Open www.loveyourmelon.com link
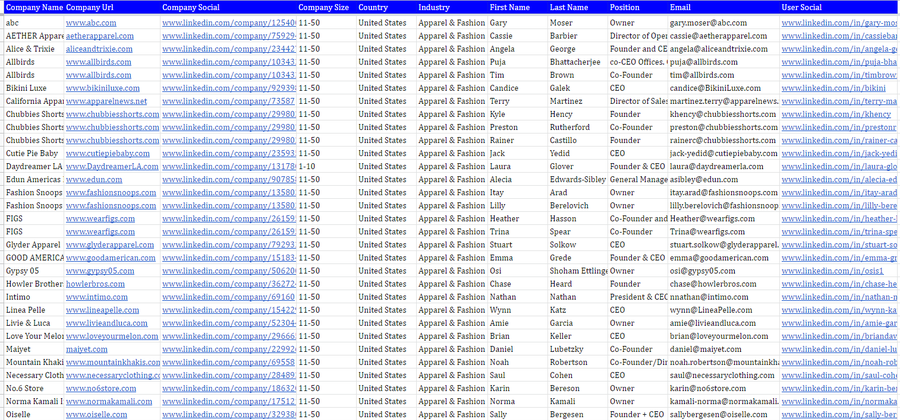The image size is (900, 420). 112,336
